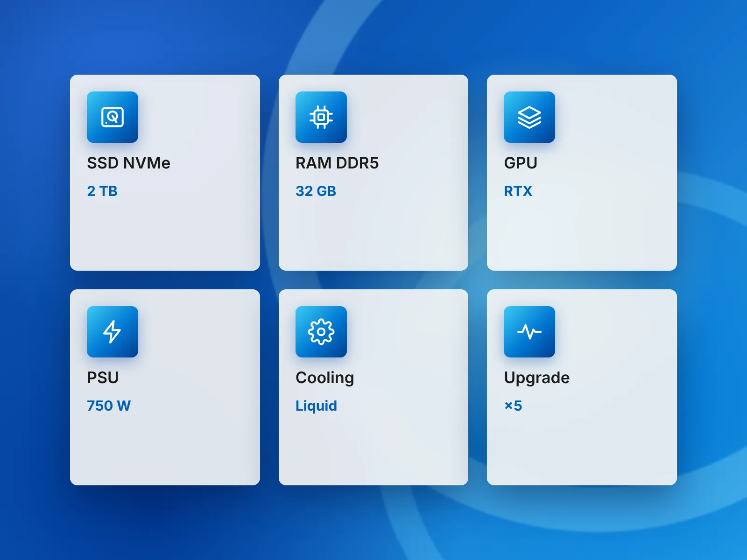Click the RTX value text
This screenshot has height=560, width=747.
click(518, 191)
